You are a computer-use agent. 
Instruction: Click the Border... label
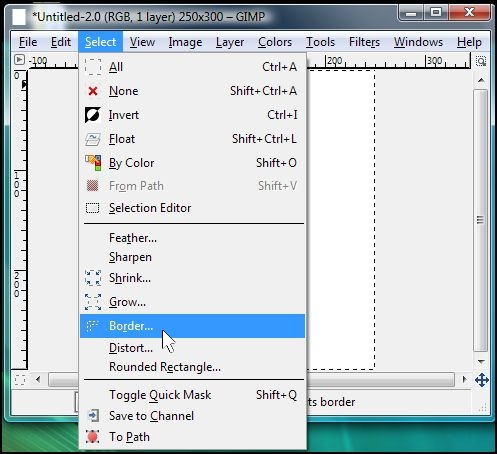[131, 326]
